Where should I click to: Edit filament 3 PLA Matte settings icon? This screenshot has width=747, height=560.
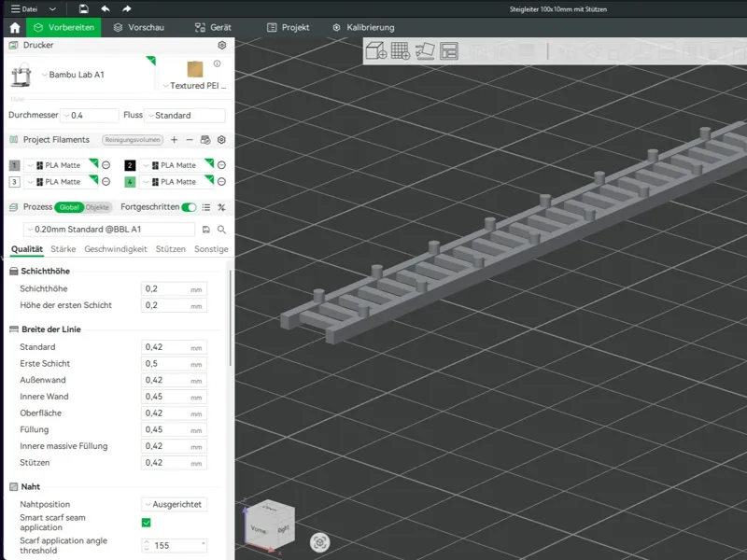pyautogui.click(x=106, y=182)
